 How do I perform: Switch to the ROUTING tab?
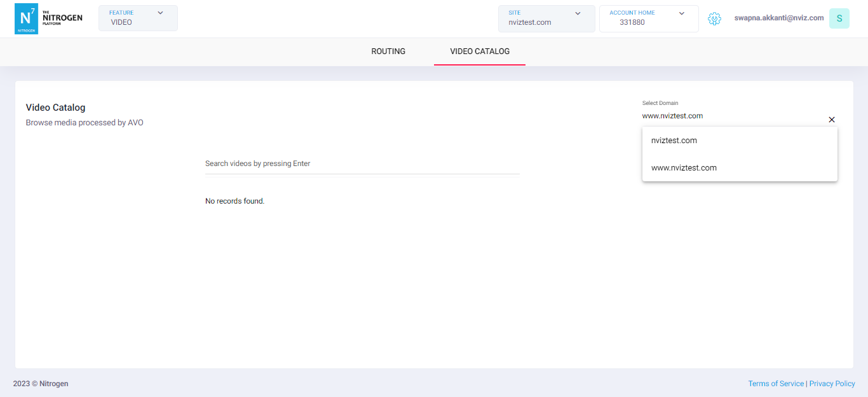[388, 52]
